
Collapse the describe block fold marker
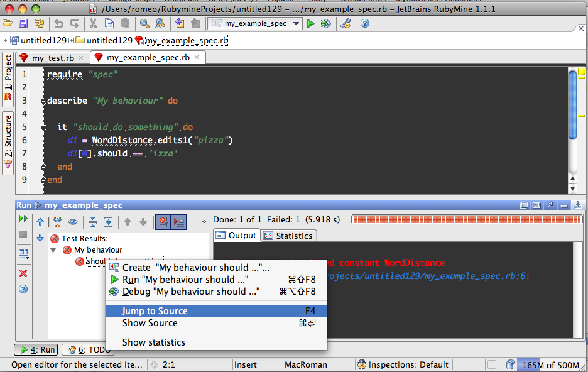(44, 101)
